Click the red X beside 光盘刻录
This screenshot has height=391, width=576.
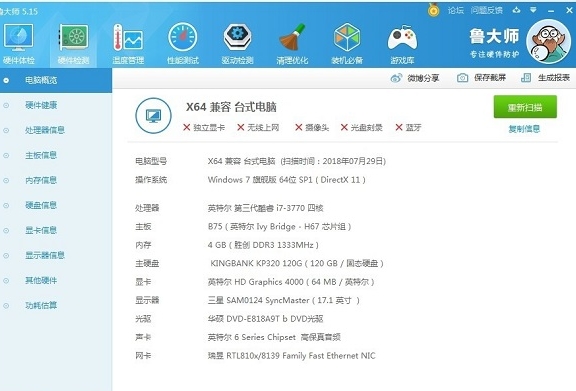(344, 128)
